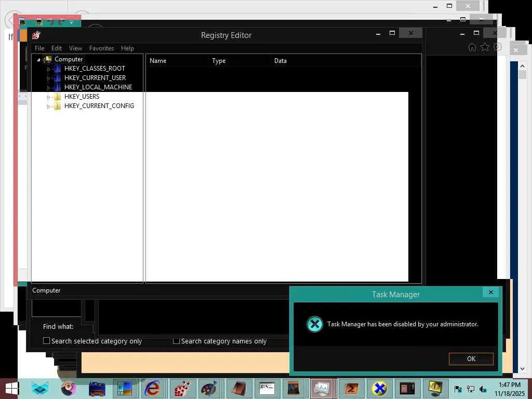
Task: Open the Control Panel taskbar icon
Action: 125,389
